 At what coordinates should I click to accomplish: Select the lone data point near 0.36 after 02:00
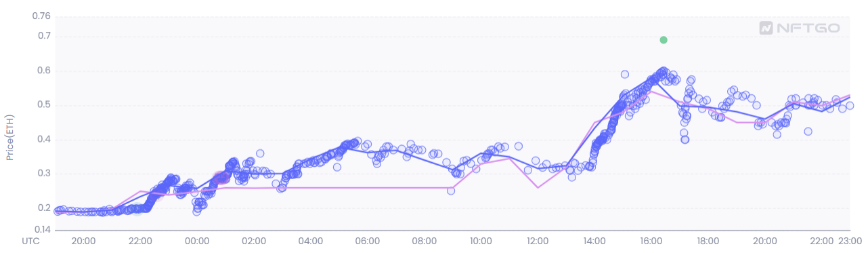(x=260, y=153)
